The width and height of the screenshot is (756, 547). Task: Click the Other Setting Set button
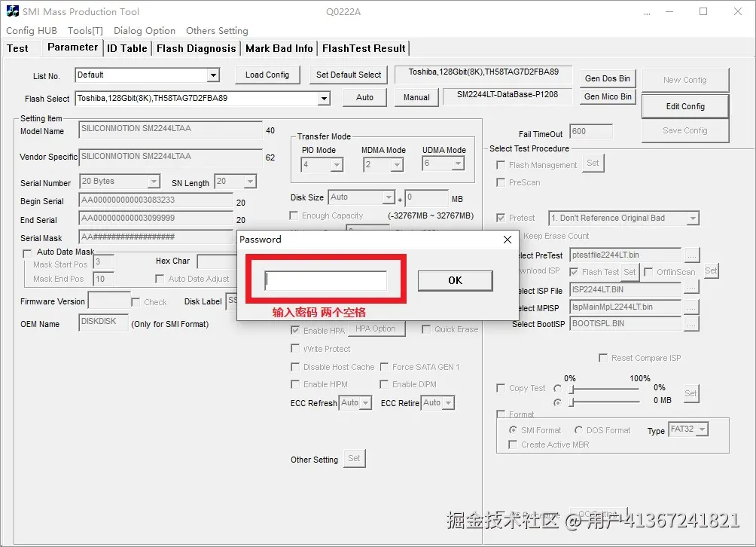(x=355, y=458)
